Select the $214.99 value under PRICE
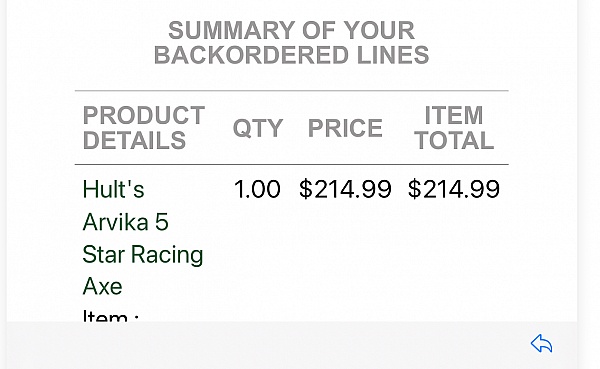The image size is (600, 369). 345,189
